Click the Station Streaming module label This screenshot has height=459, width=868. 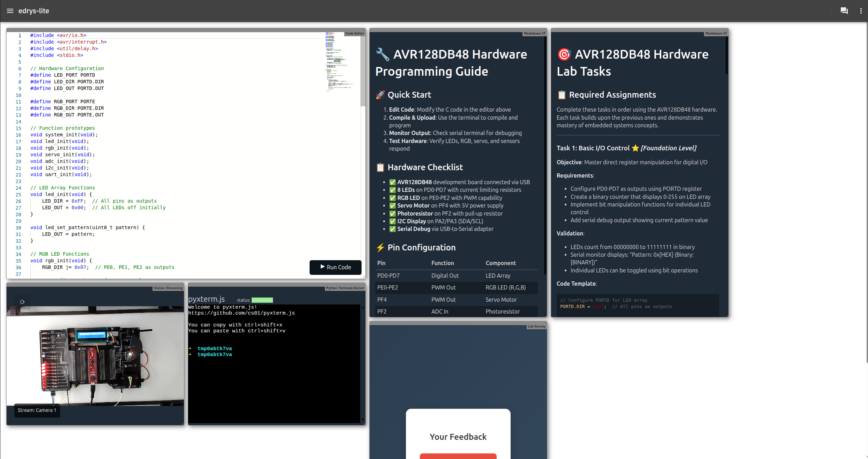168,288
